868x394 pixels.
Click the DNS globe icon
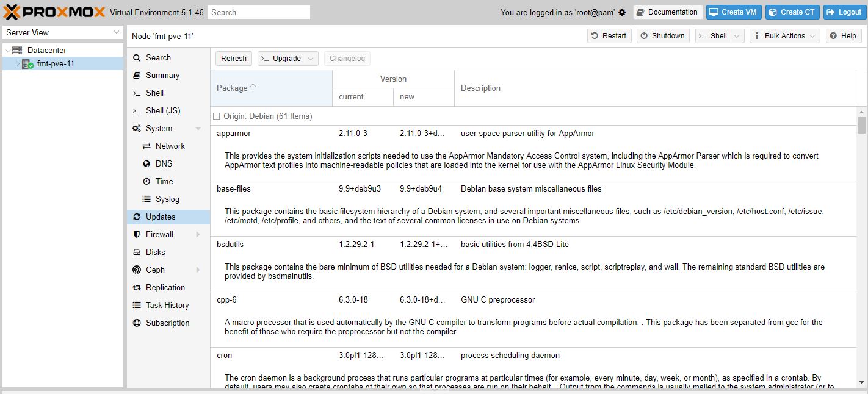coord(146,164)
